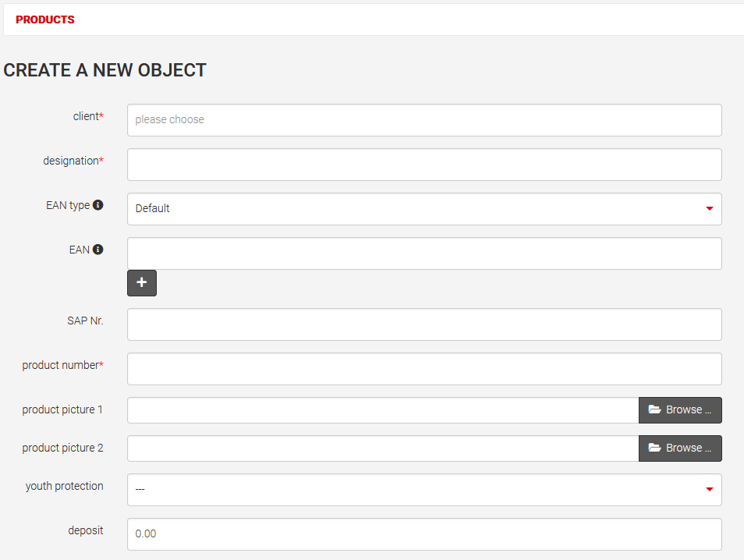Click folder icon for product picture 1
Viewport: 744px width, 560px height.
[x=654, y=409]
